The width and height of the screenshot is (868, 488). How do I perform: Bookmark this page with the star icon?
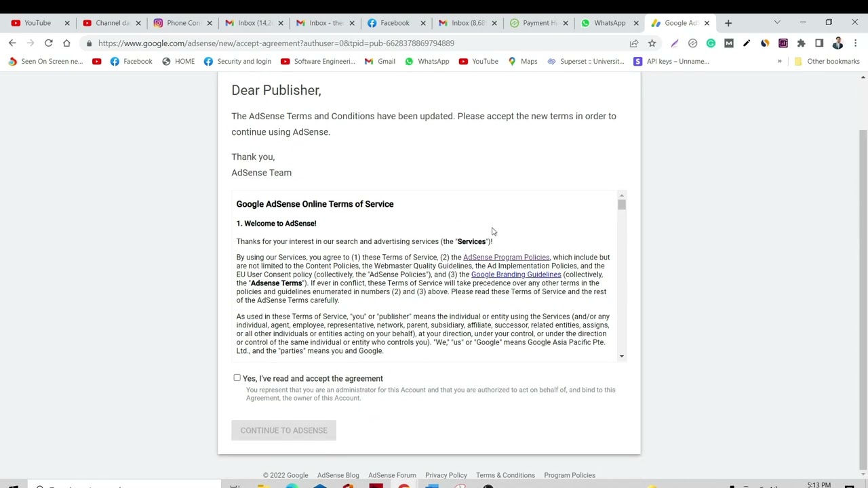(652, 43)
